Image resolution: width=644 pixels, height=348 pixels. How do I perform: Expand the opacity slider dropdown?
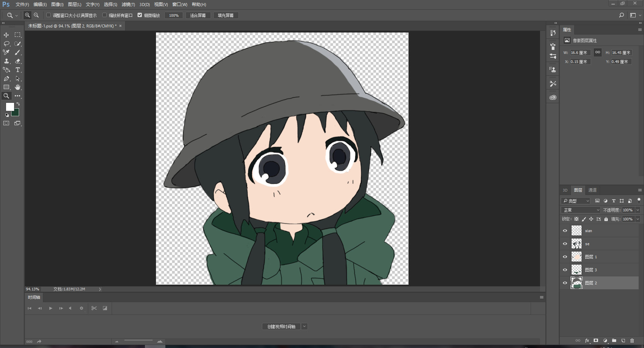[638, 210]
